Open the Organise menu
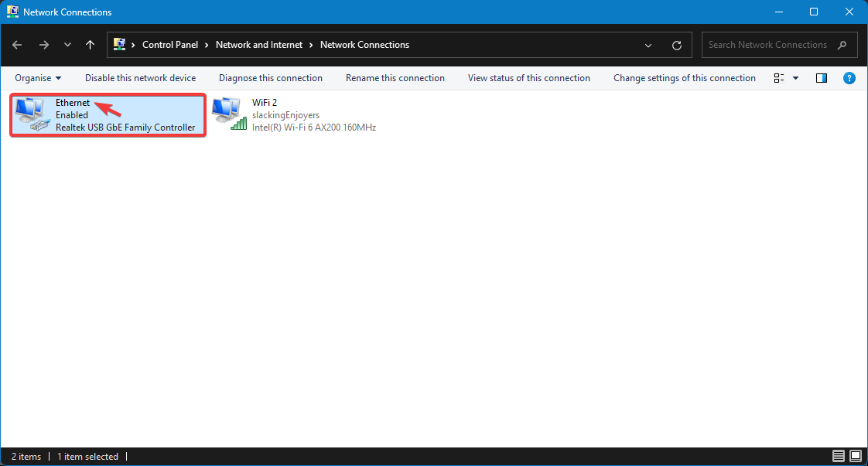Screen dimensions: 868x466 tap(37, 78)
